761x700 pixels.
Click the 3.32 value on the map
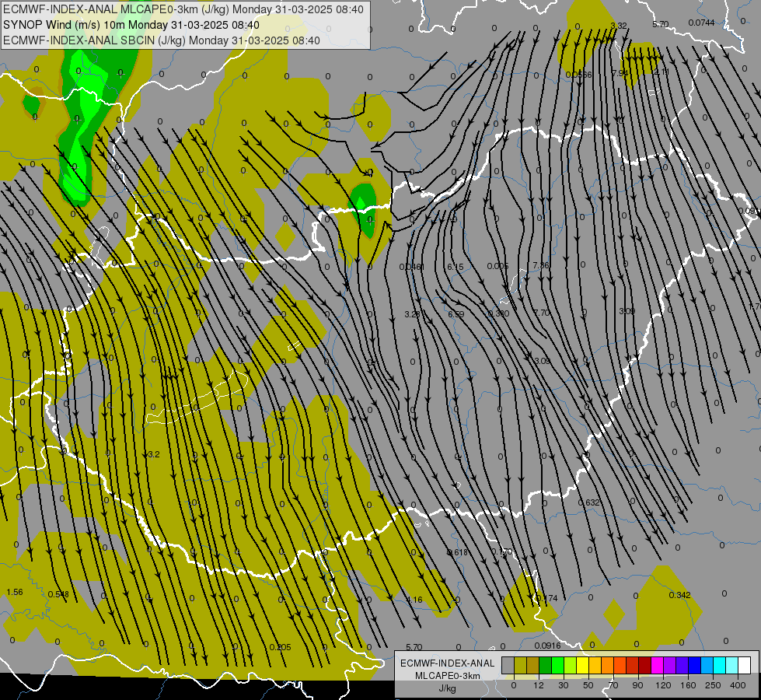619,26
